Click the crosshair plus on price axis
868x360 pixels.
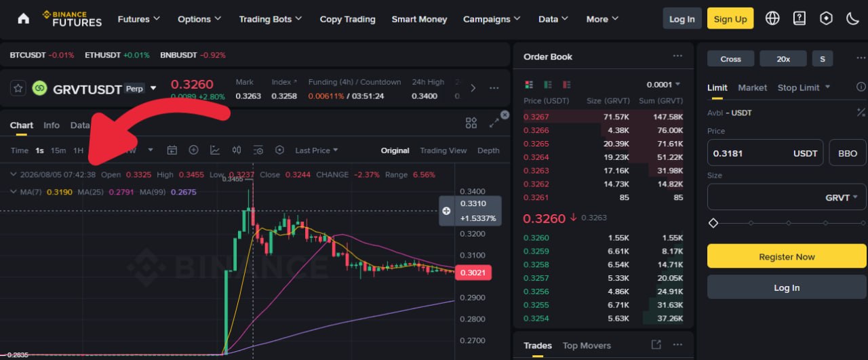coord(446,211)
